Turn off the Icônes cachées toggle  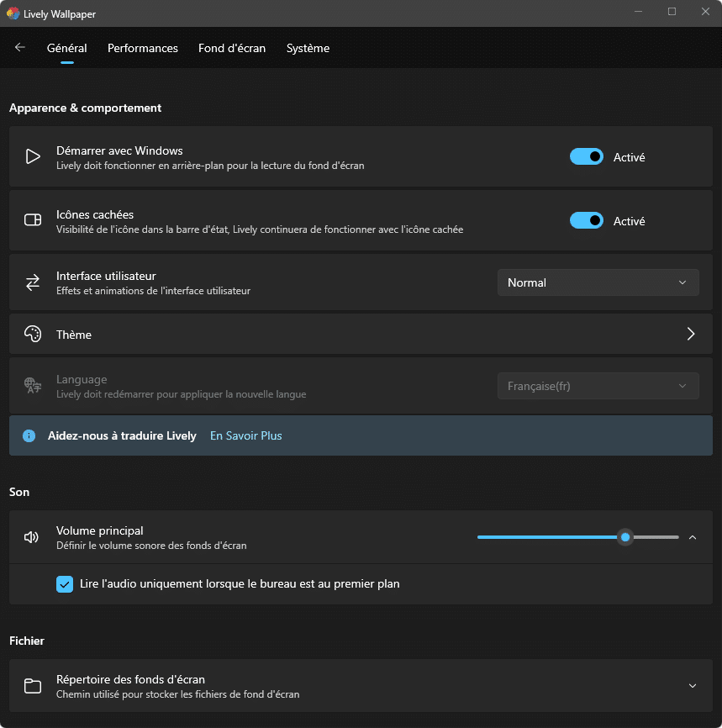(587, 220)
